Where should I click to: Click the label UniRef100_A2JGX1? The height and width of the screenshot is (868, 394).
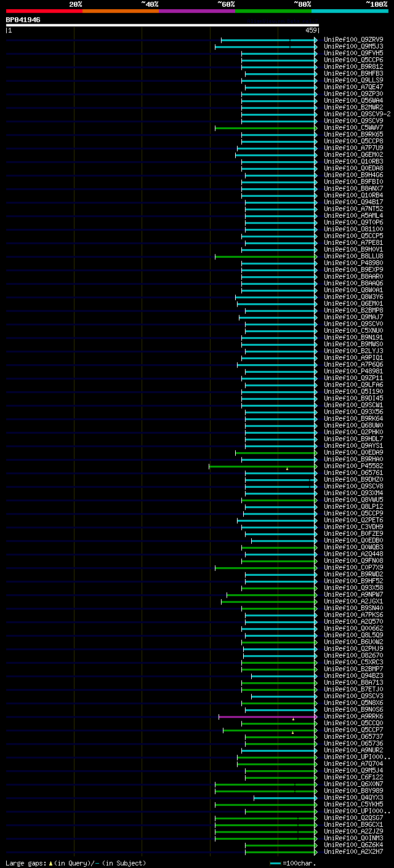click(353, 601)
